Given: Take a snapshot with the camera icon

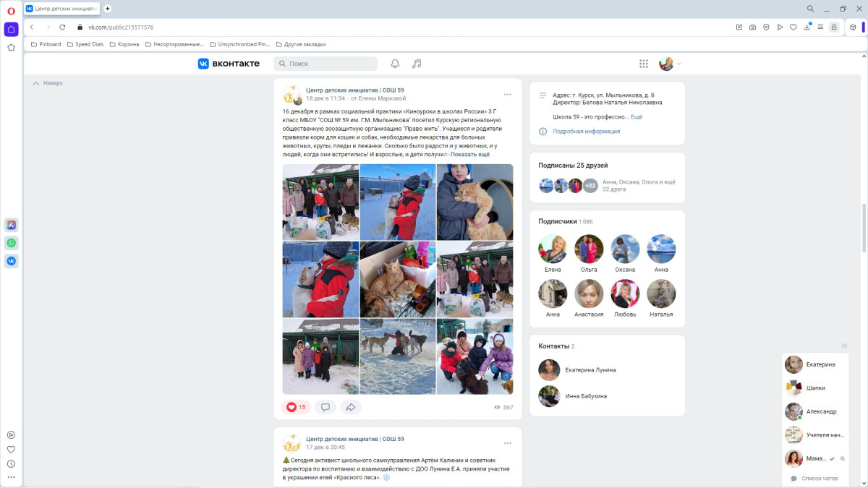Looking at the screenshot, I should coord(752,27).
